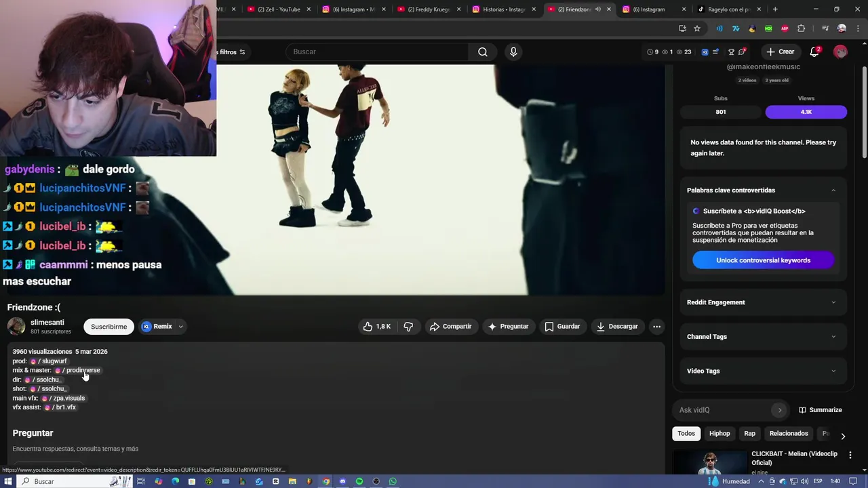Open the Windows Start menu
The width and height of the screenshot is (868, 488).
8,481
